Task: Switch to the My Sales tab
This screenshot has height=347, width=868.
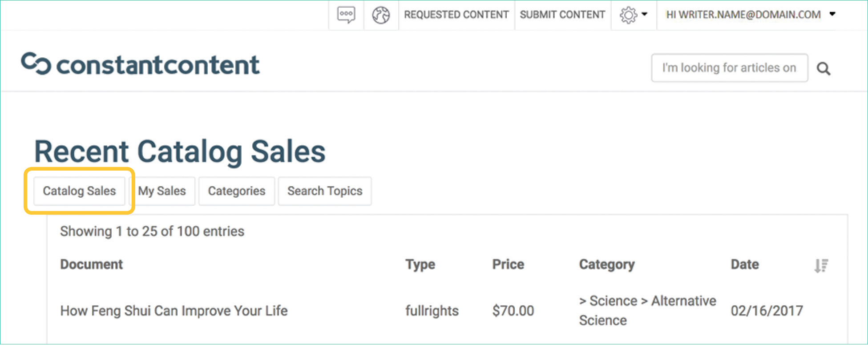Action: coord(162,191)
